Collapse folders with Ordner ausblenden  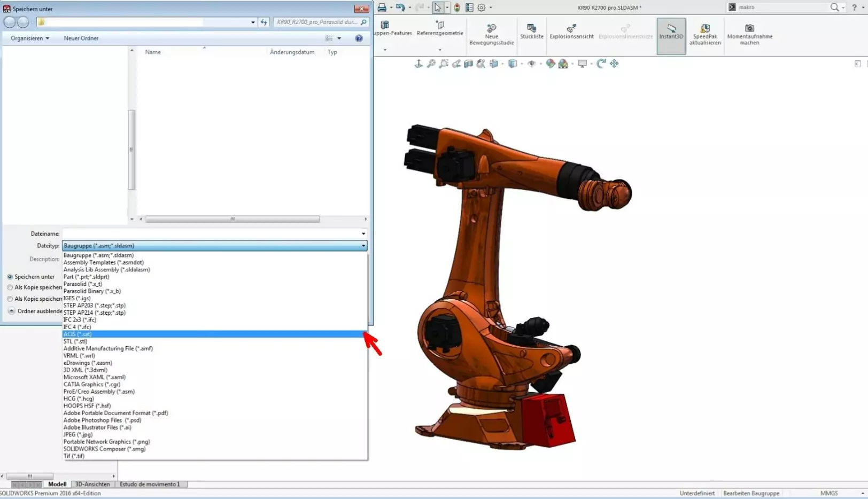(12, 311)
